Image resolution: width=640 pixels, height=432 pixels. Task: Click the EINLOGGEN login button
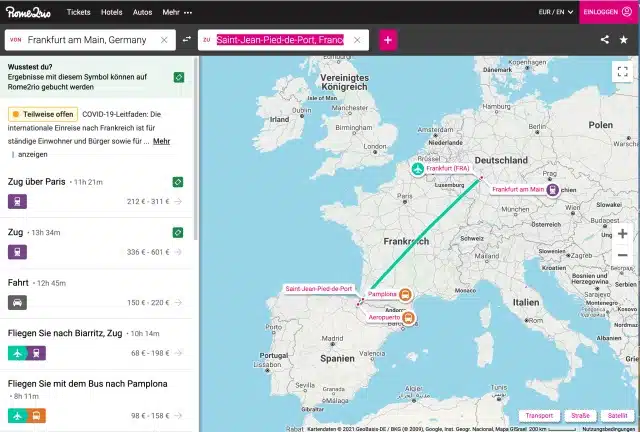click(x=608, y=12)
